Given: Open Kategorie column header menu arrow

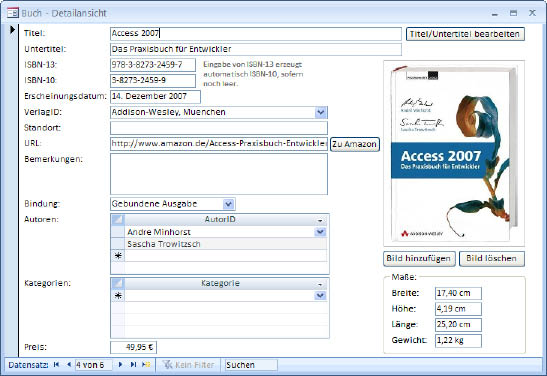Looking at the screenshot, I should tap(320, 285).
